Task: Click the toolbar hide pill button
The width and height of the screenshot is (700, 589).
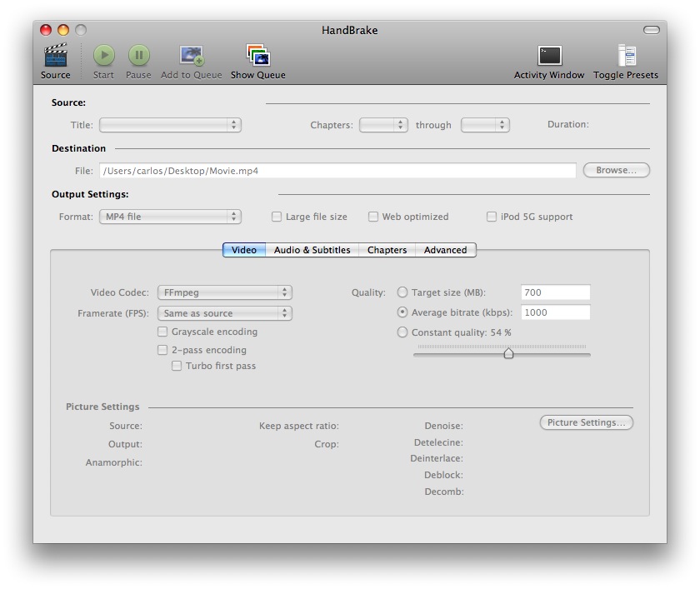Action: point(652,30)
